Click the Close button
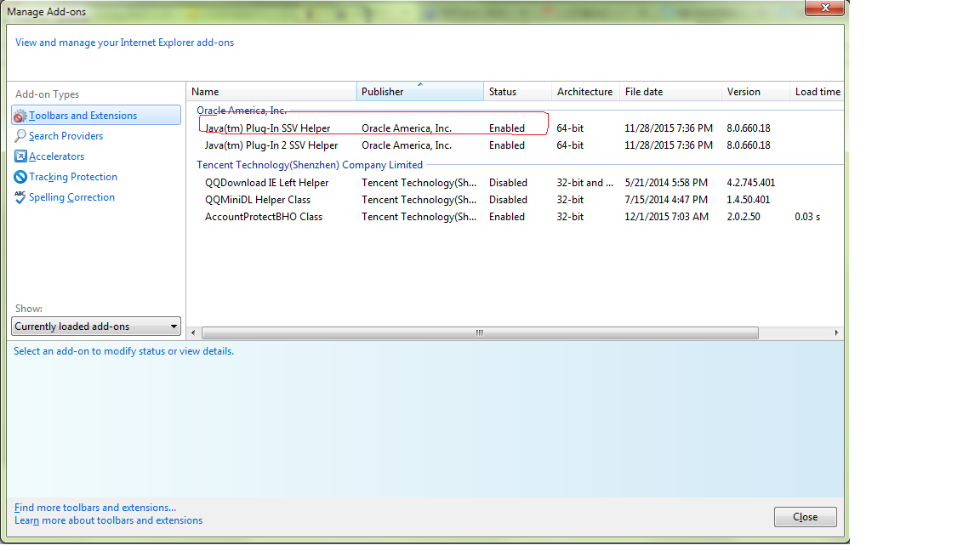980x551 pixels. pyautogui.click(x=805, y=517)
